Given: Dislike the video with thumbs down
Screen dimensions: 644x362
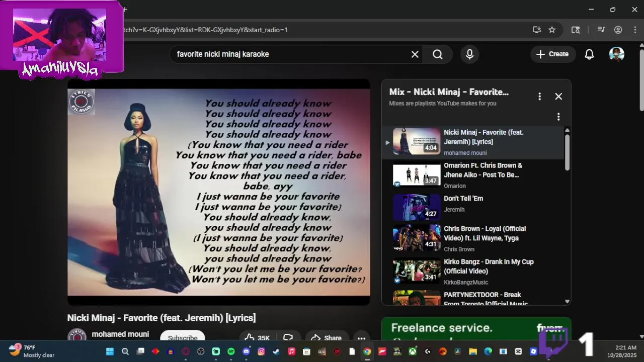Looking at the screenshot, I should point(288,337).
